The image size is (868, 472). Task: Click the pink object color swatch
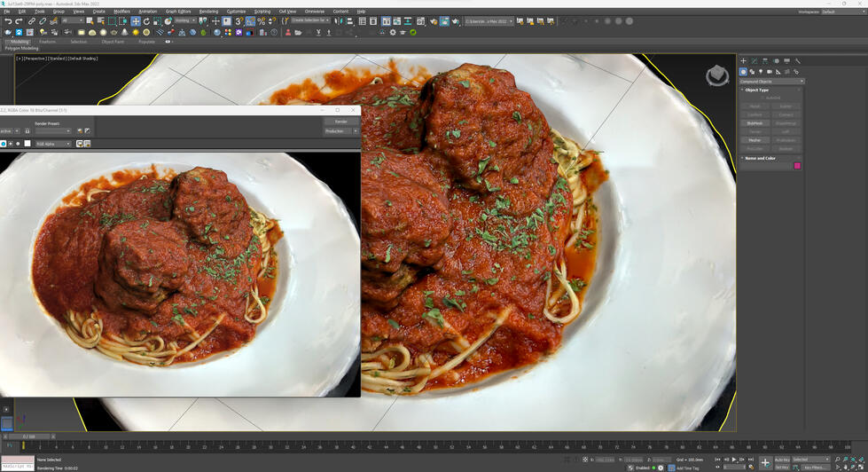tap(797, 166)
